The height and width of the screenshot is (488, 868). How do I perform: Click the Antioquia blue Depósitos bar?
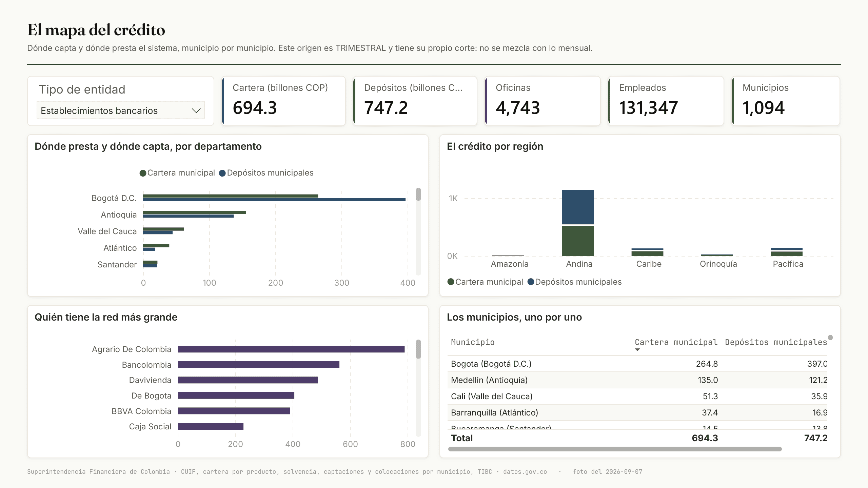[x=189, y=216]
